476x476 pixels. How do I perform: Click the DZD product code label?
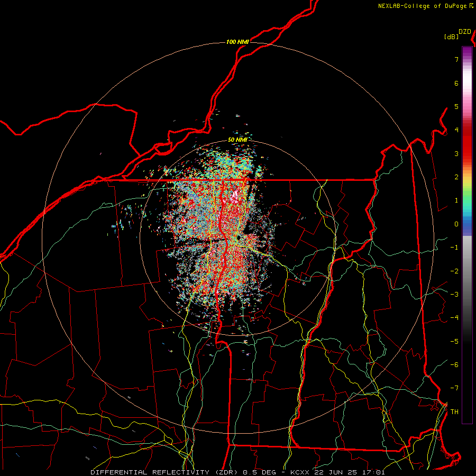pyautogui.click(x=465, y=32)
